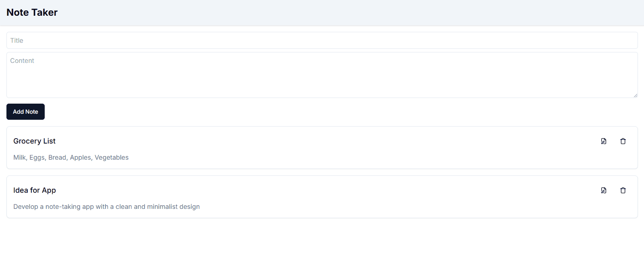
Task: Click the word Apples in grocery note
Action: [81, 158]
